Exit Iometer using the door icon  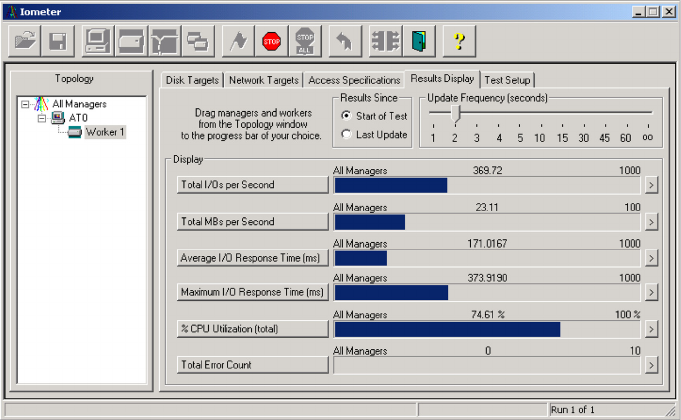[419, 41]
